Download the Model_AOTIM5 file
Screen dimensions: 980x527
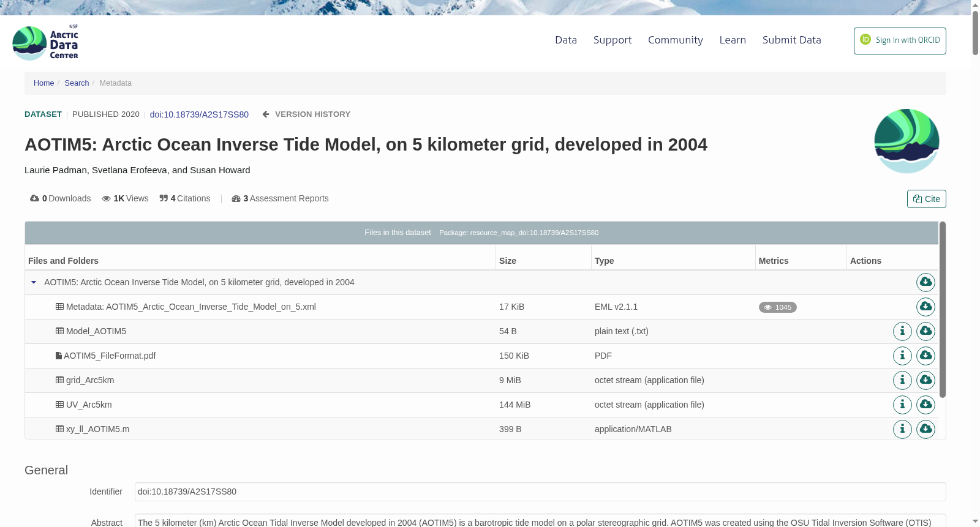pyautogui.click(x=925, y=331)
